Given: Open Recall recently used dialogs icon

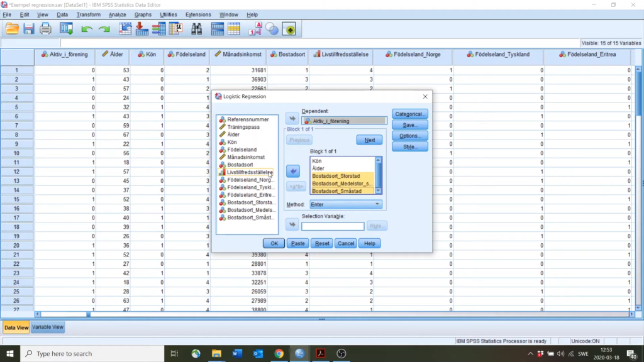Looking at the screenshot, I should coord(66,29).
